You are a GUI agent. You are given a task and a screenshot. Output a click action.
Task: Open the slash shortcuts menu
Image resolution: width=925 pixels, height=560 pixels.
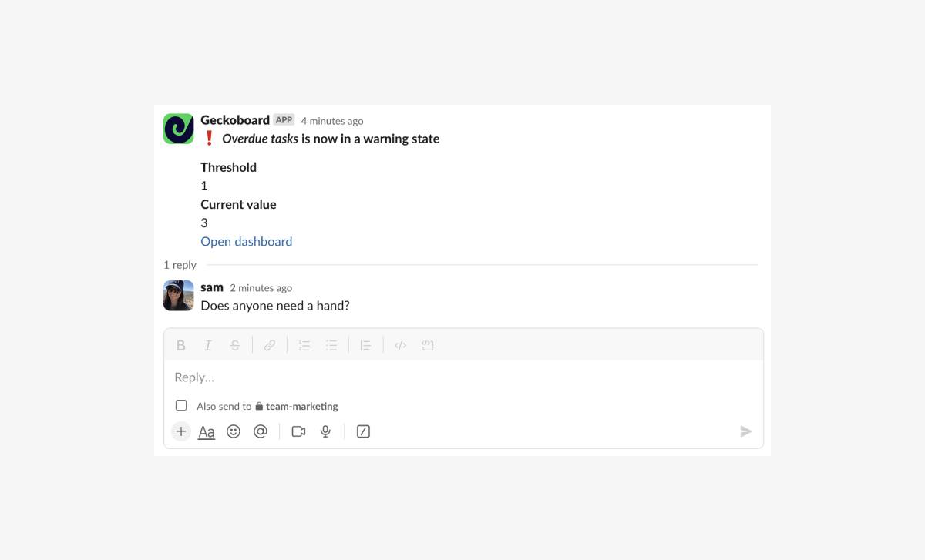click(364, 431)
